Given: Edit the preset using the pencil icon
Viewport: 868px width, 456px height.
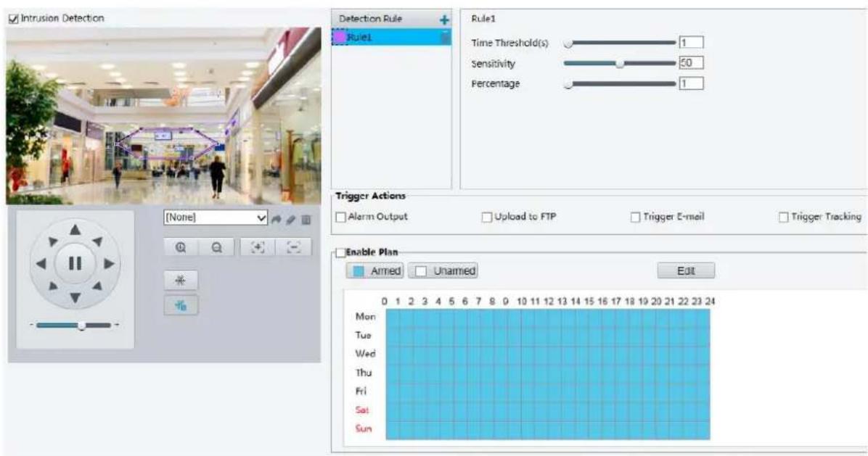Looking at the screenshot, I should (x=291, y=220).
